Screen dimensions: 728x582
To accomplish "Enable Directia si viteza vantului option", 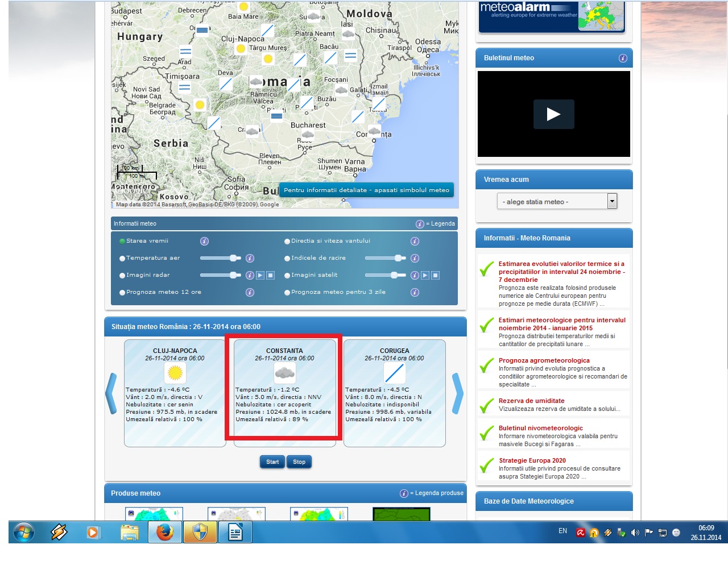I will tap(287, 242).
